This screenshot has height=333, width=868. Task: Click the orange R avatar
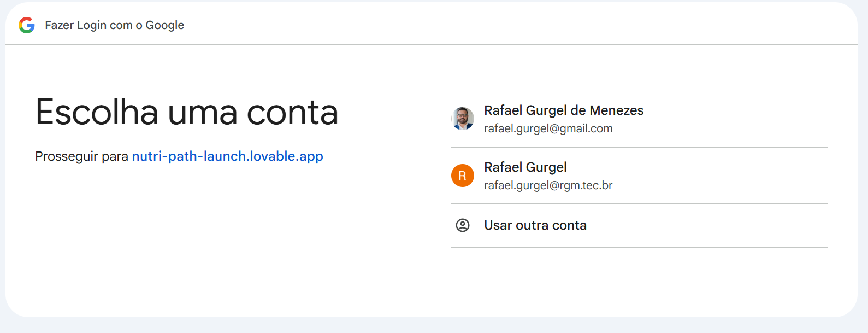point(463,176)
